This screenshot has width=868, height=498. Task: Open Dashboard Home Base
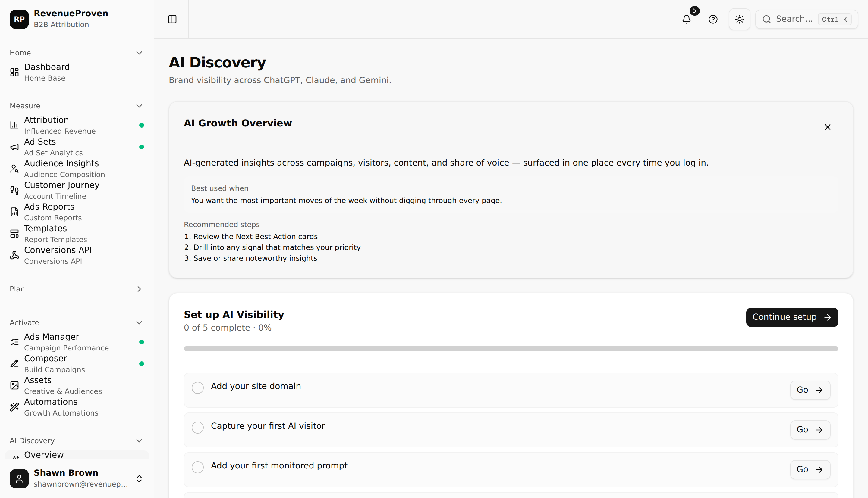(77, 72)
